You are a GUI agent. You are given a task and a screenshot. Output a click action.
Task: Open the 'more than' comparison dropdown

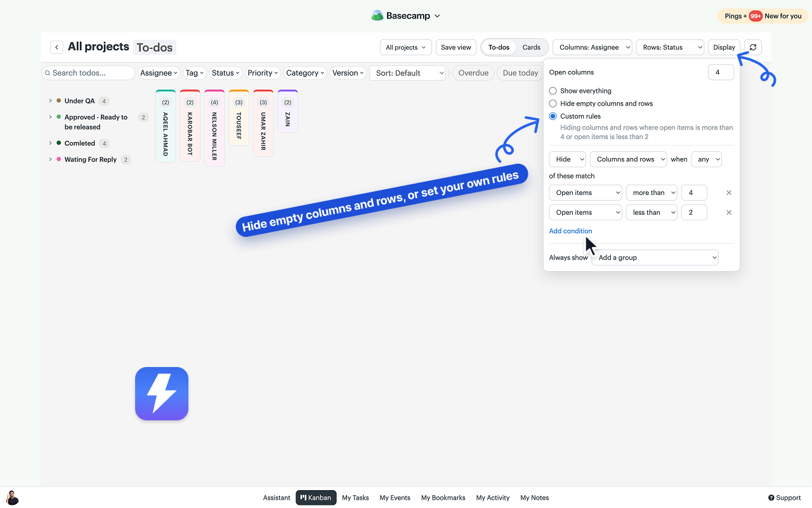coord(652,192)
